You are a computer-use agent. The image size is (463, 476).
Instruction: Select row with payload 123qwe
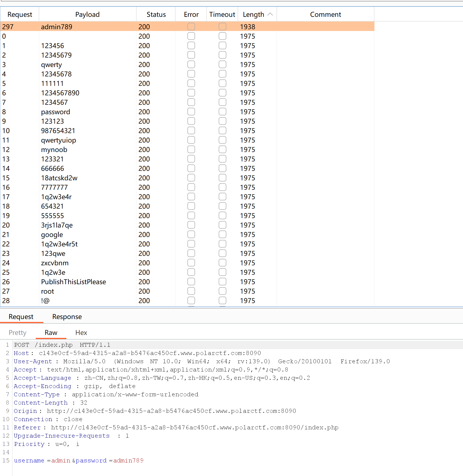point(187,253)
